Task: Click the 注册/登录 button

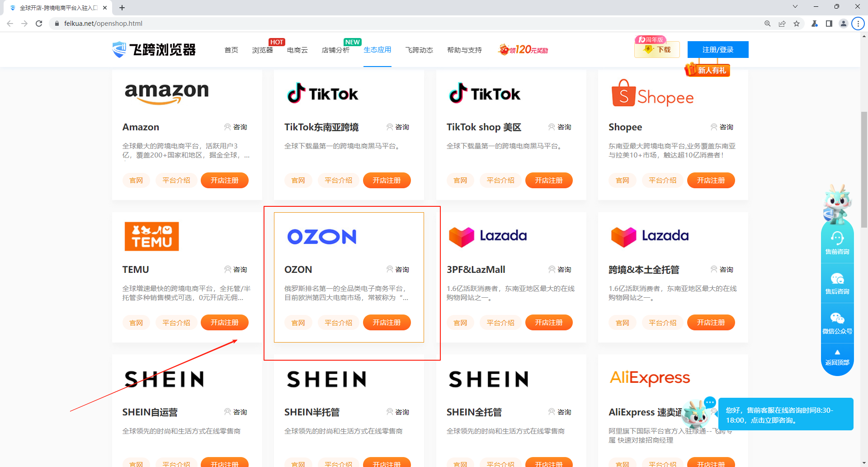Action: pos(718,49)
